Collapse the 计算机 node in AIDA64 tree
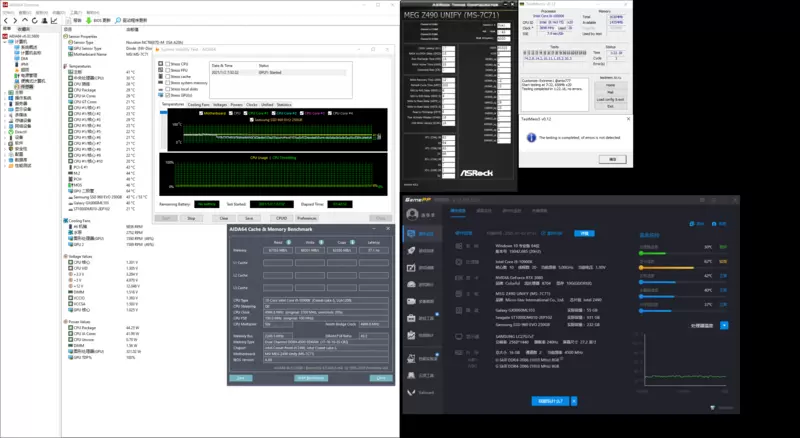The height and width of the screenshot is (438, 800). pos(5,42)
